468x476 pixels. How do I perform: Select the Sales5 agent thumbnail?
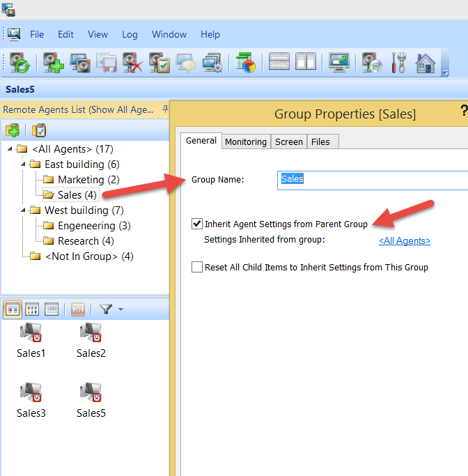(91, 401)
